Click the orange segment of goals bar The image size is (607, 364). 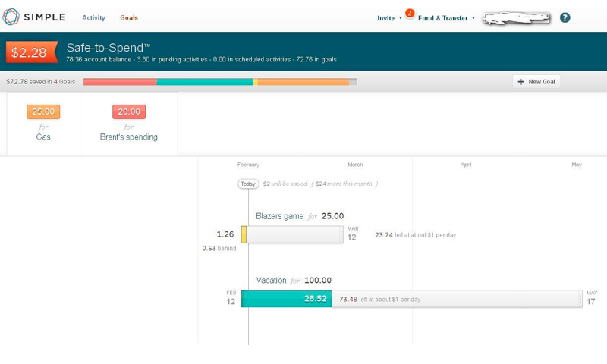point(303,82)
